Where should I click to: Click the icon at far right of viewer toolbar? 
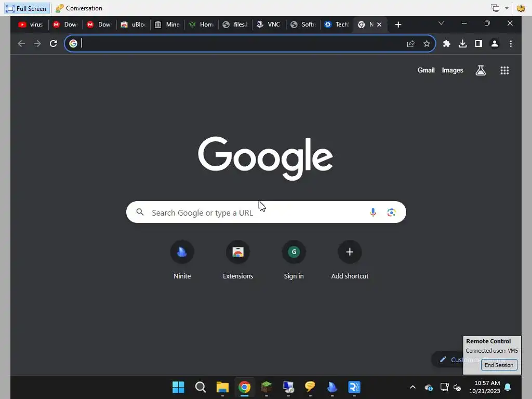pyautogui.click(x=521, y=8)
